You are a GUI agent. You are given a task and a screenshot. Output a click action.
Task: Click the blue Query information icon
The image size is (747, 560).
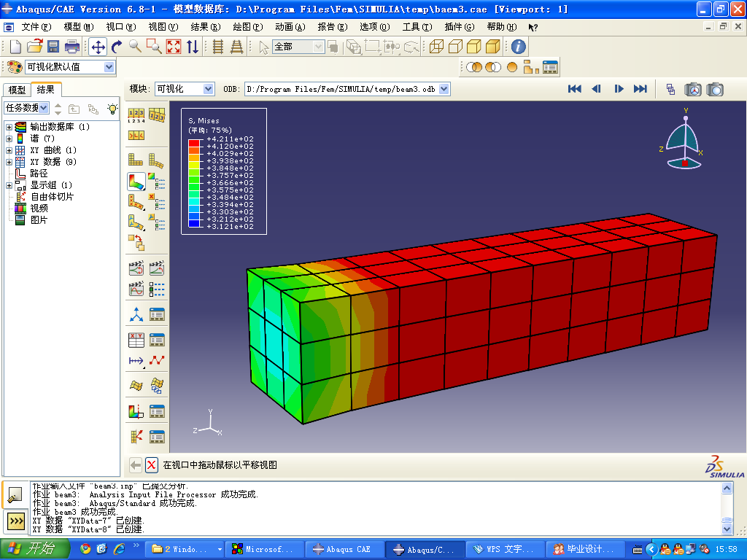click(518, 47)
